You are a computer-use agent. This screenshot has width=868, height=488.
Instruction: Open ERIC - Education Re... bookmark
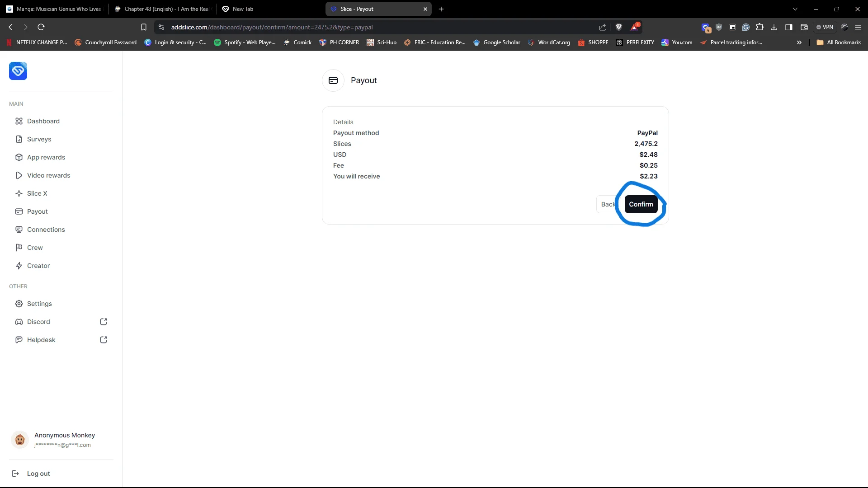pyautogui.click(x=434, y=42)
